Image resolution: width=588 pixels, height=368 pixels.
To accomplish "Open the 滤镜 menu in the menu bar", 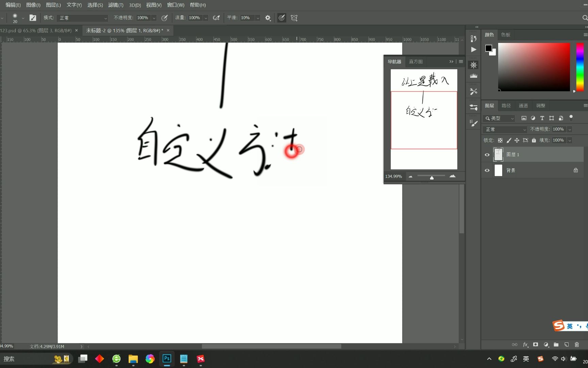I will (115, 5).
